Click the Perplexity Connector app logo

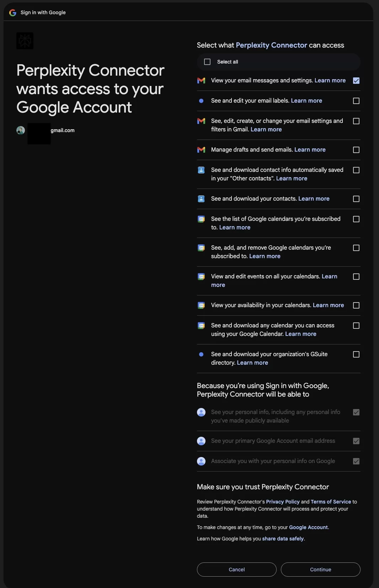25,41
